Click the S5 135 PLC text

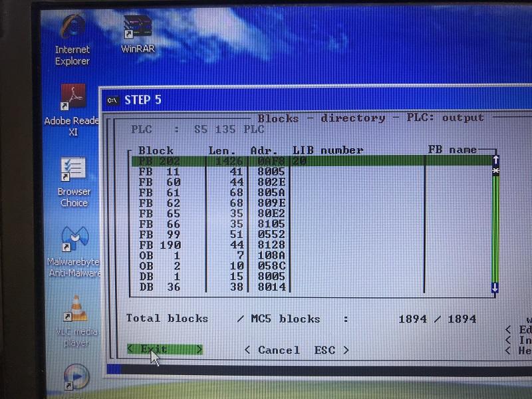pos(229,129)
